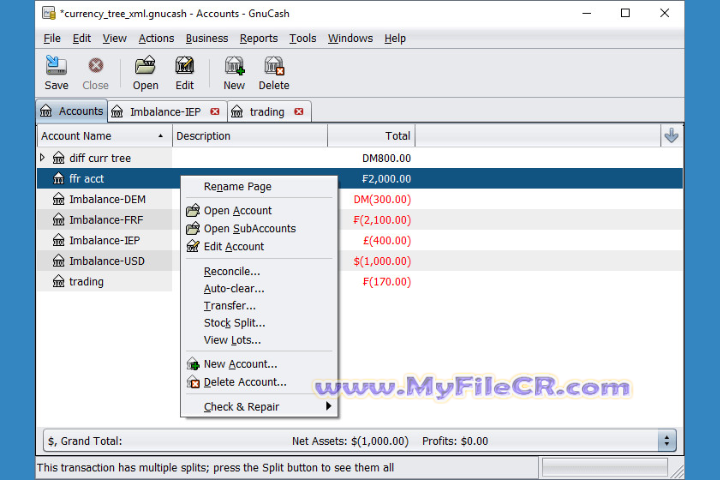Switch to the Imbalance-IEP tab
This screenshot has width=720, height=480.
[x=167, y=112]
